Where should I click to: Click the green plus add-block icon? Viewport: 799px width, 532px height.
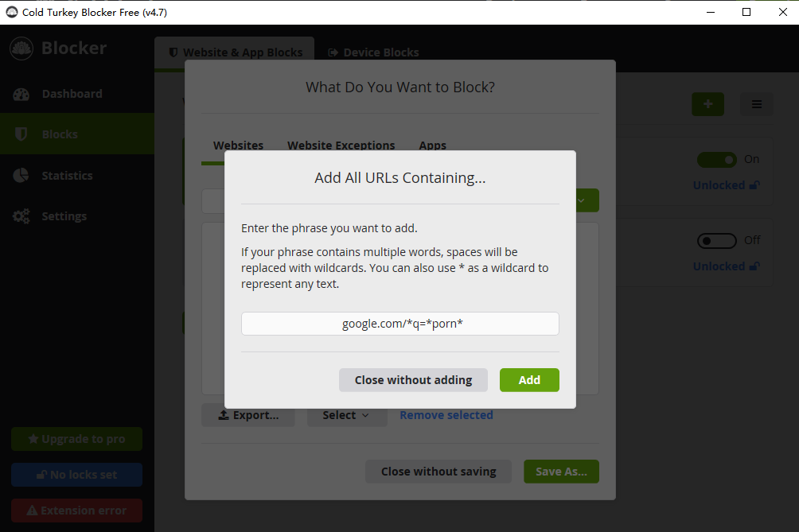(x=707, y=104)
